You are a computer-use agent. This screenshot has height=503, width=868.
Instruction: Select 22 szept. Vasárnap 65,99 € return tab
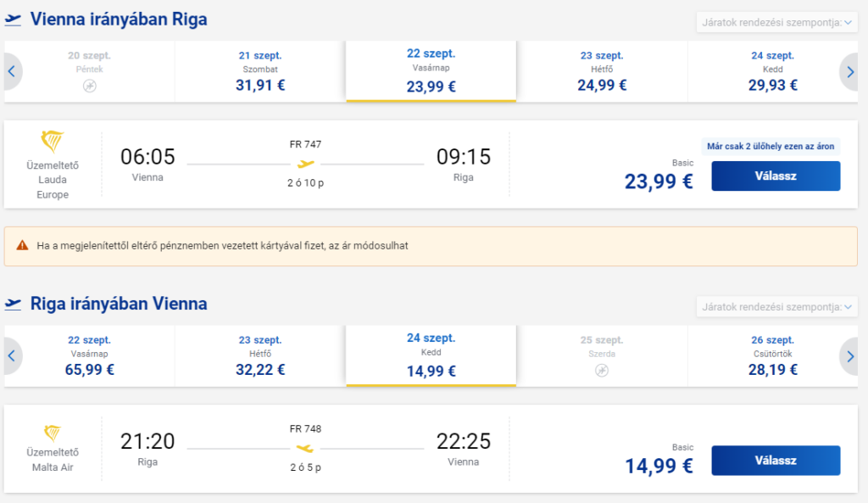pyautogui.click(x=90, y=355)
